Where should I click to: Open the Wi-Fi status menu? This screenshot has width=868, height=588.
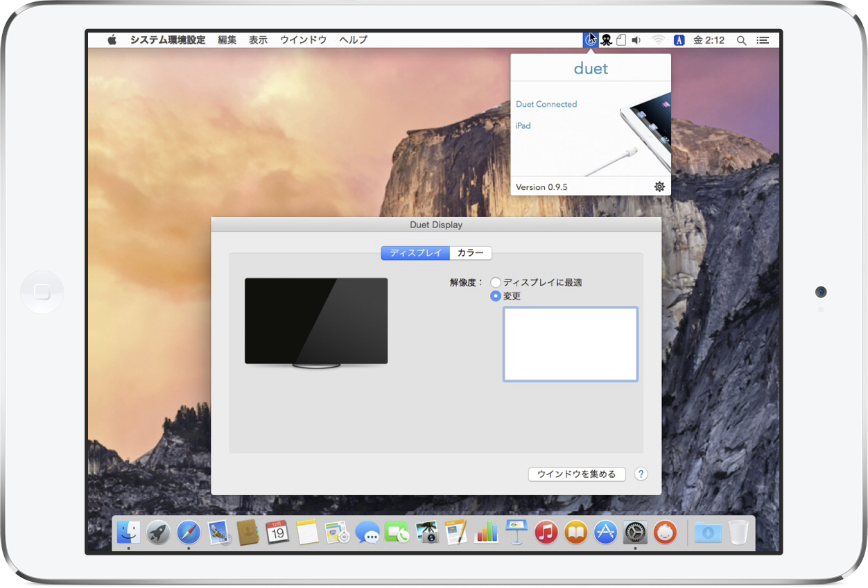click(x=659, y=40)
